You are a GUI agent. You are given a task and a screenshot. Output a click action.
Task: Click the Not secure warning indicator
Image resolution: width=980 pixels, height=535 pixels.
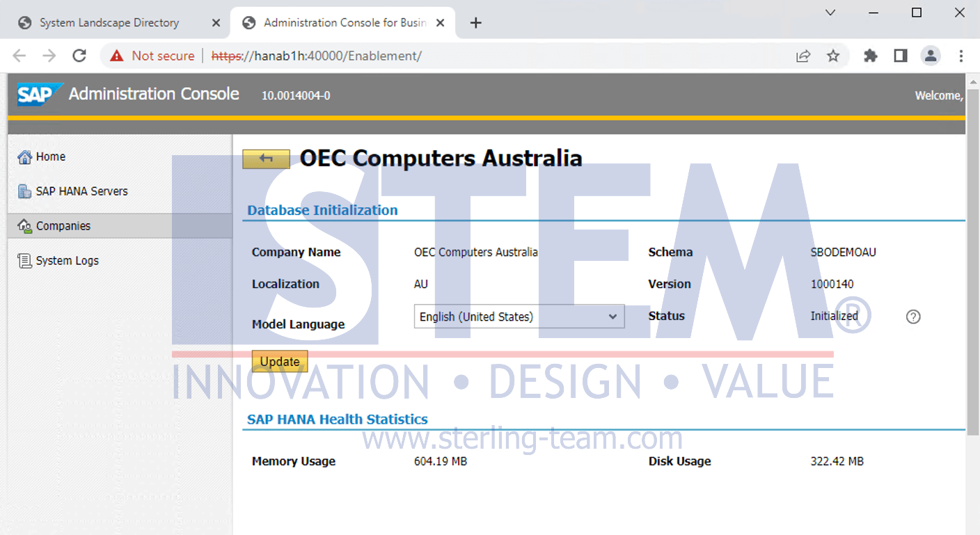[153, 56]
